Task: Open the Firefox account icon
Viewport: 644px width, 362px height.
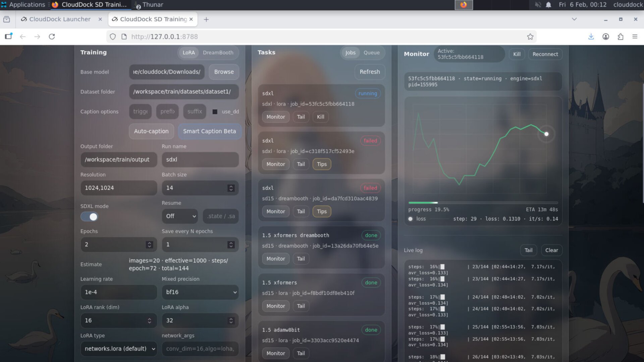Action: coord(605,37)
